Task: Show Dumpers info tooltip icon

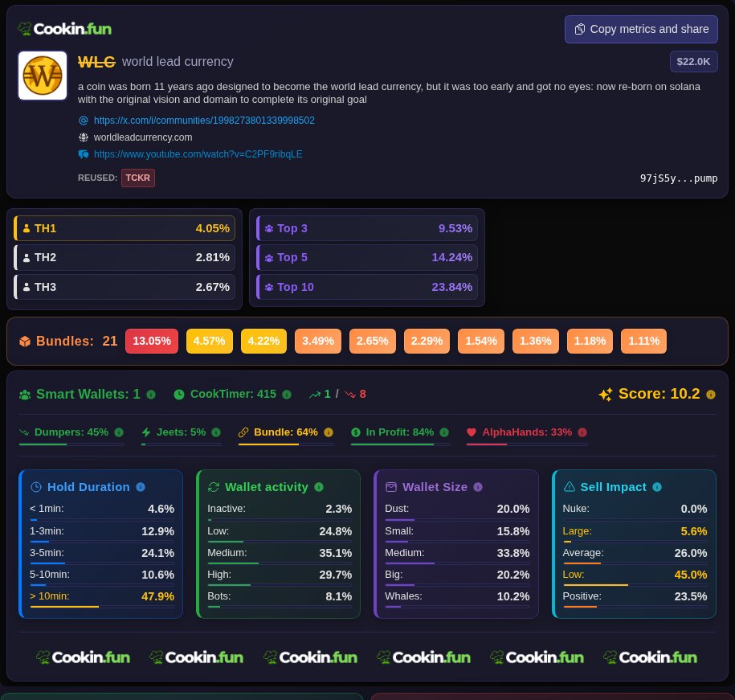Action: (119, 432)
